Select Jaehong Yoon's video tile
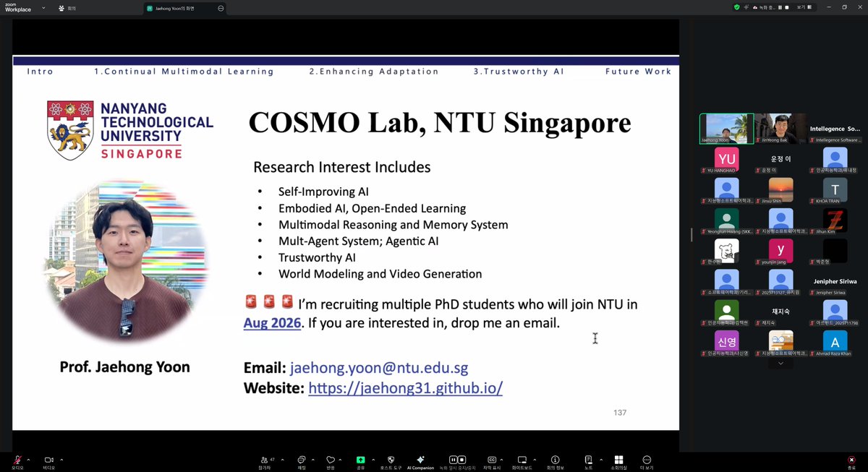The width and height of the screenshot is (868, 472). 726,129
